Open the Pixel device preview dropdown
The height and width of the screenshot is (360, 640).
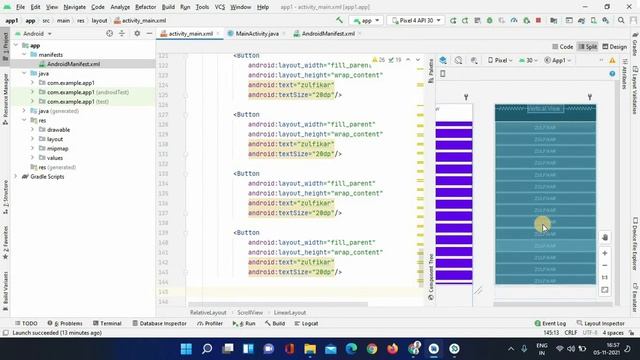click(x=500, y=60)
